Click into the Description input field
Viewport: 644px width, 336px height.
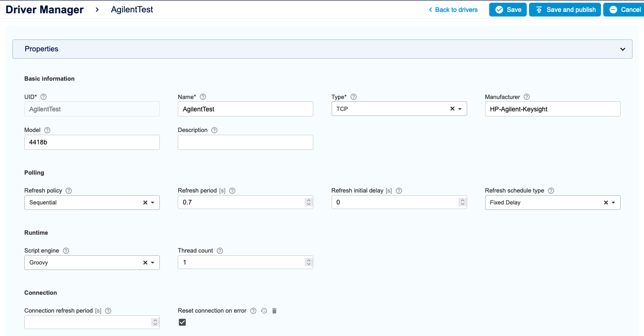tap(245, 142)
